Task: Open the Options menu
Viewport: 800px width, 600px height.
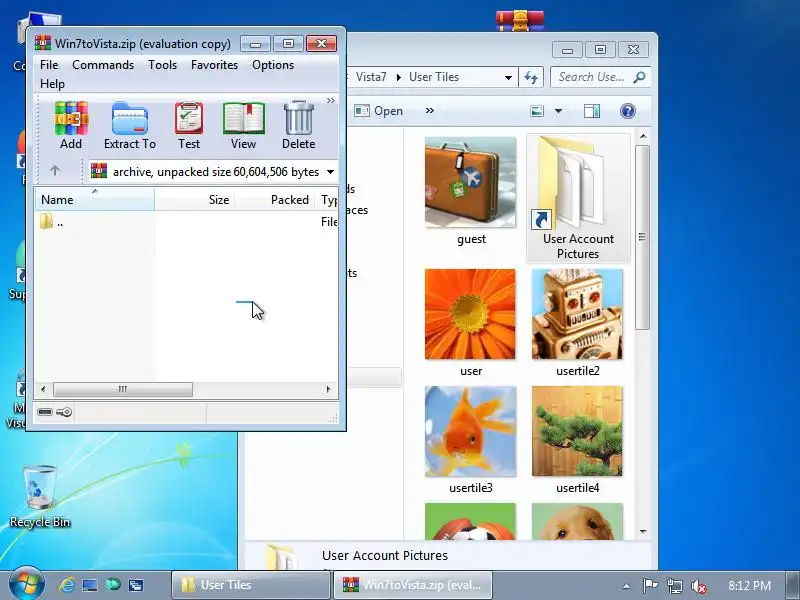Action: click(x=273, y=65)
